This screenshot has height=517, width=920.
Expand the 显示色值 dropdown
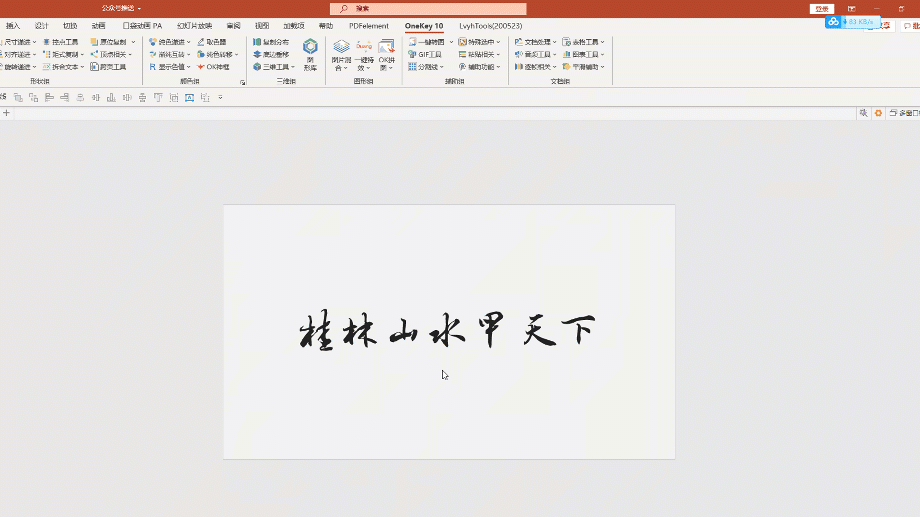click(188, 67)
